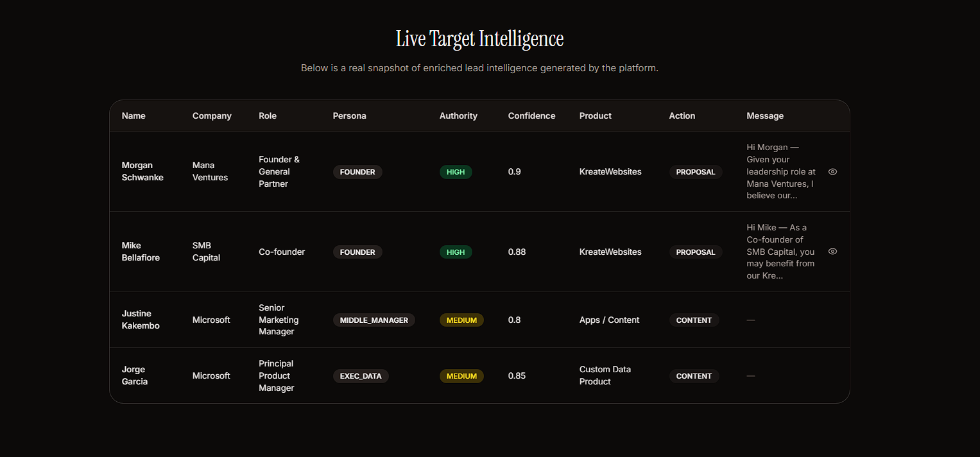Viewport: 980px width, 457px height.
Task: Click the EXEC_DATA persona badge for Jorge Garcia
Action: 361,375
